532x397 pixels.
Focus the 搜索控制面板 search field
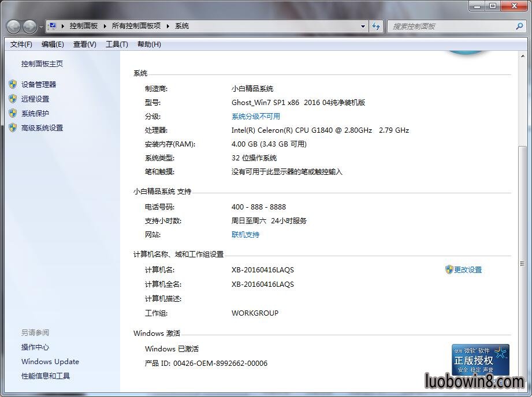point(451,26)
